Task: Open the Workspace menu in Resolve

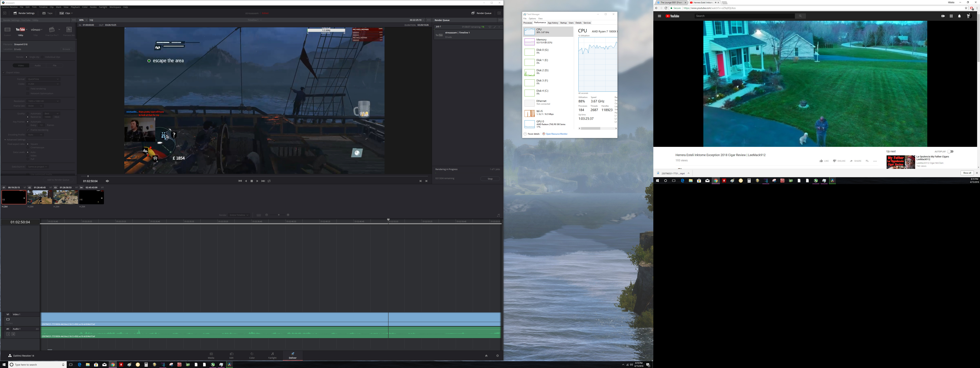Action: tap(115, 7)
